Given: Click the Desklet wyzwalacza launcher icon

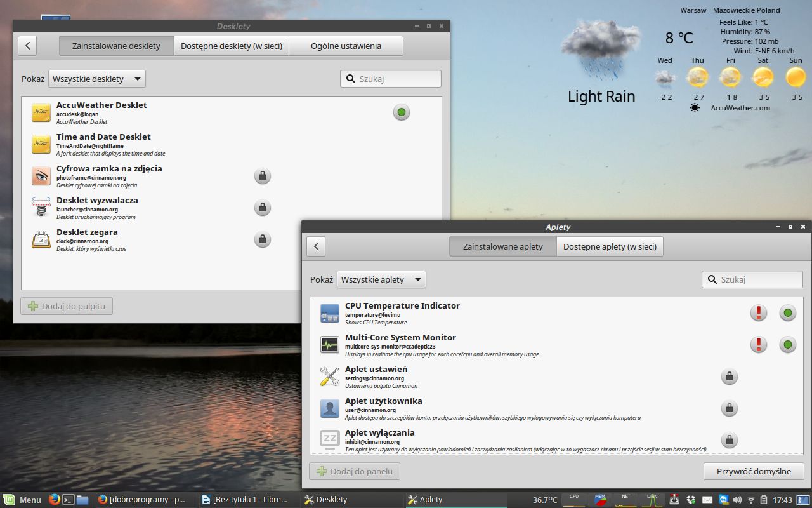Looking at the screenshot, I should pyautogui.click(x=41, y=208).
